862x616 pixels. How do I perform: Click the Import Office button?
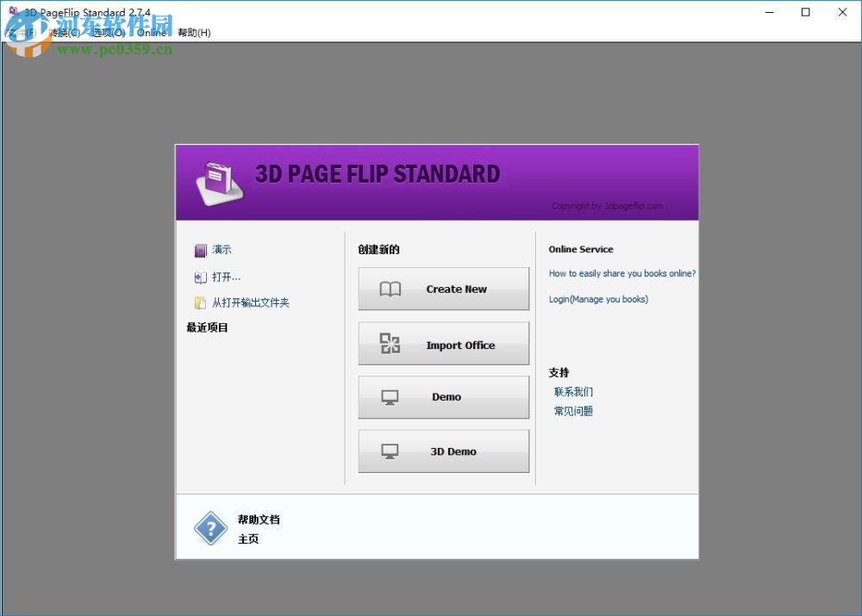(443, 343)
